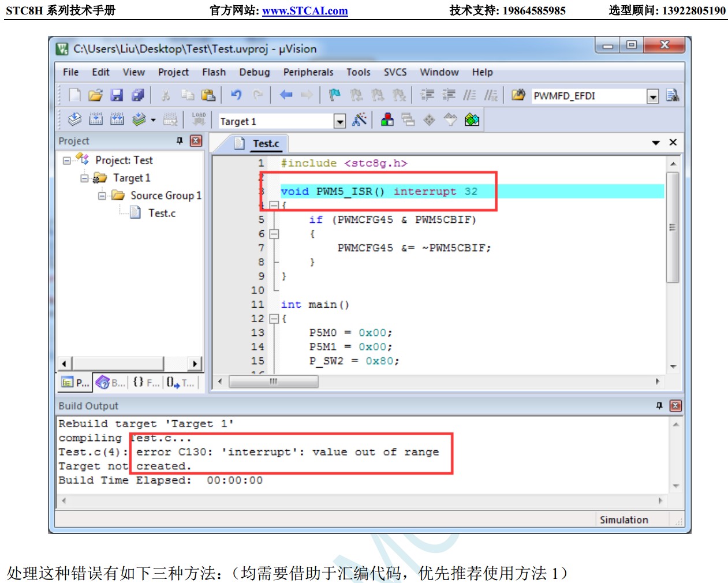This screenshot has width=728, height=583.
Task: Uncomment selection with the crossed // icon
Action: click(491, 95)
